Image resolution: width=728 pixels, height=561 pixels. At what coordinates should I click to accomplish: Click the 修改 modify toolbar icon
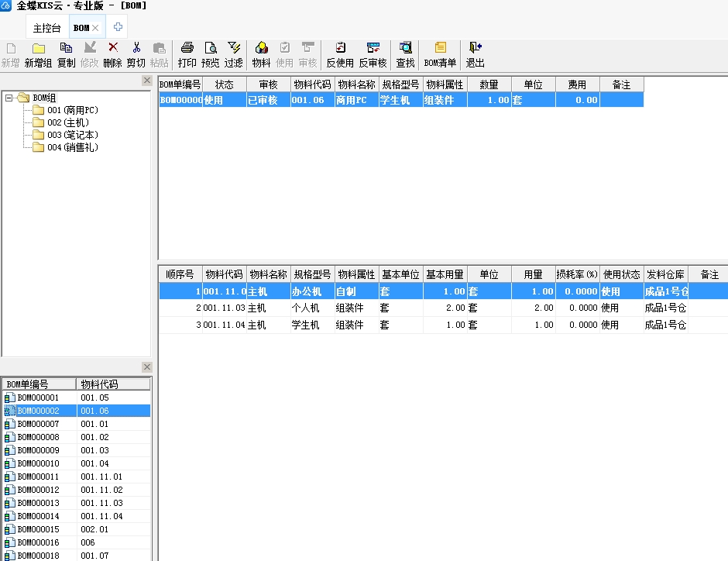(x=89, y=54)
